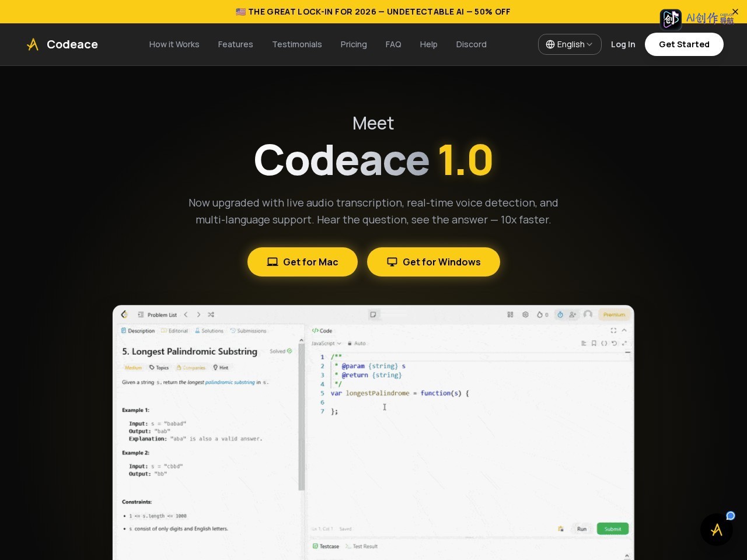Click the Codeace brand name

click(72, 44)
